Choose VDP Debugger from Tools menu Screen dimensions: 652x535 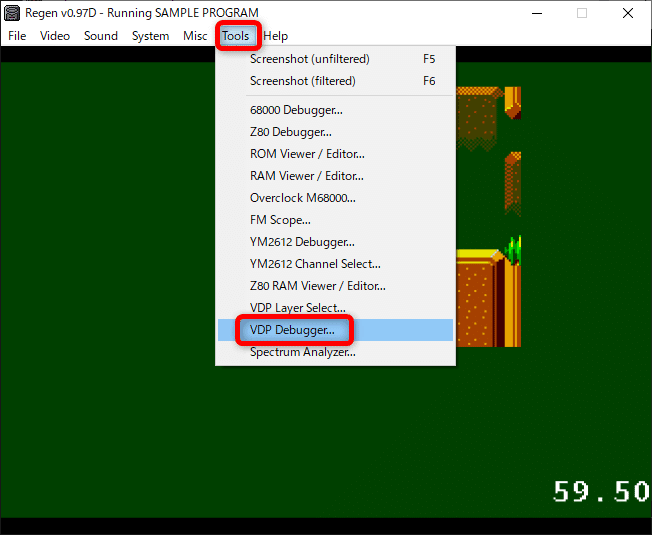(x=335, y=330)
